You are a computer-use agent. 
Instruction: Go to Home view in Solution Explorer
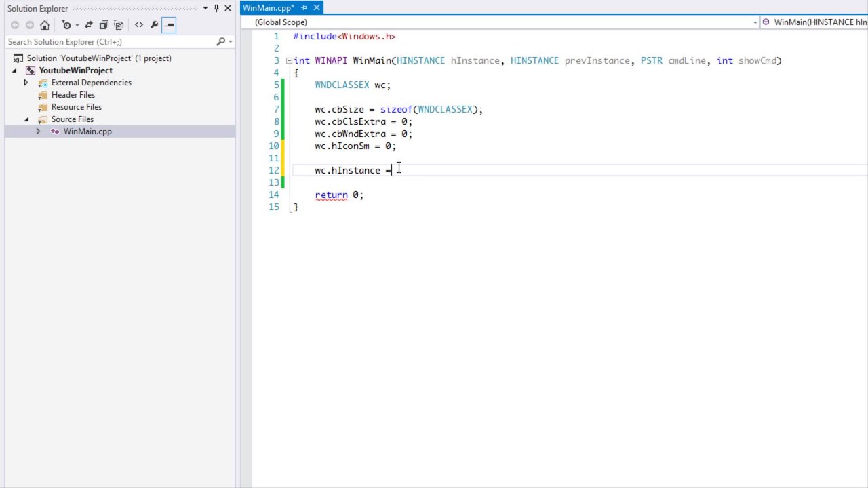45,25
